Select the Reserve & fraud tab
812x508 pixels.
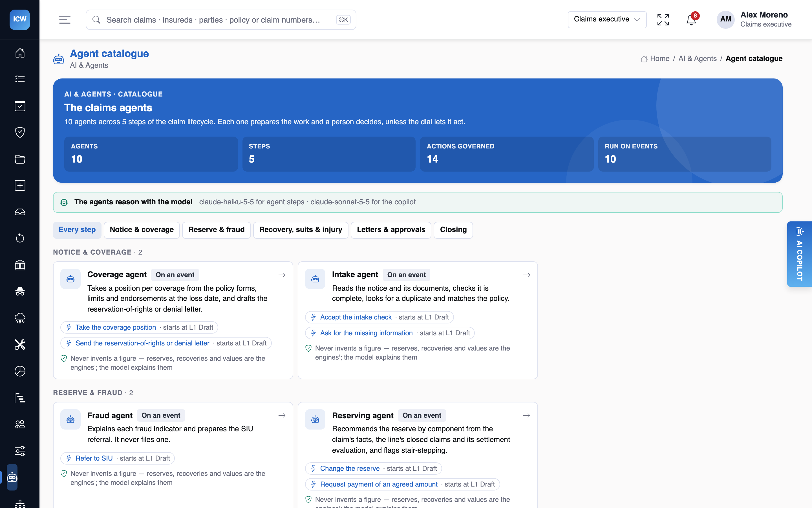(217, 230)
